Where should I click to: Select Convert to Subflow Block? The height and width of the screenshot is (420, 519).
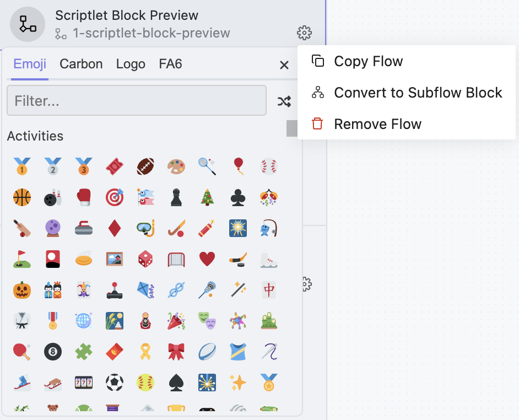point(418,93)
